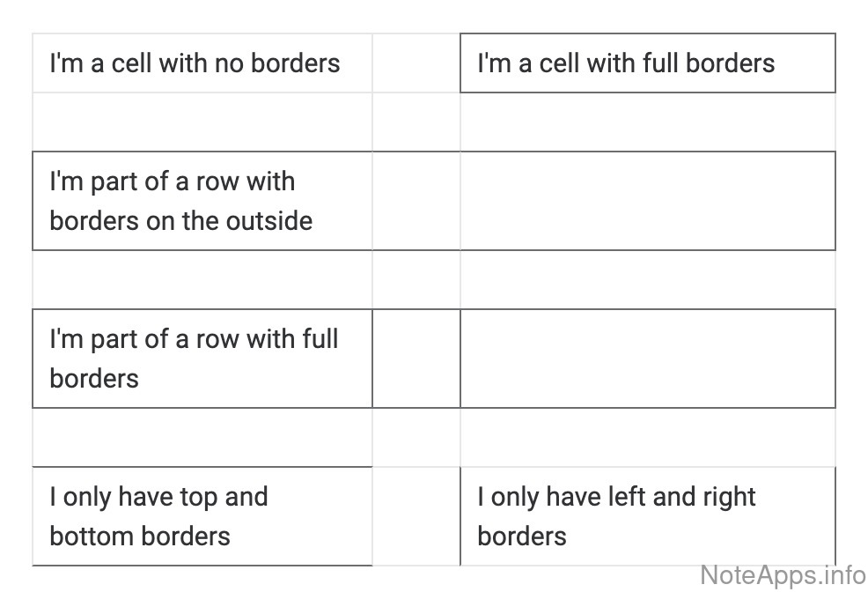Select the "I'm a cell with full borders" cell
The height and width of the screenshot is (592, 868).
(x=647, y=63)
